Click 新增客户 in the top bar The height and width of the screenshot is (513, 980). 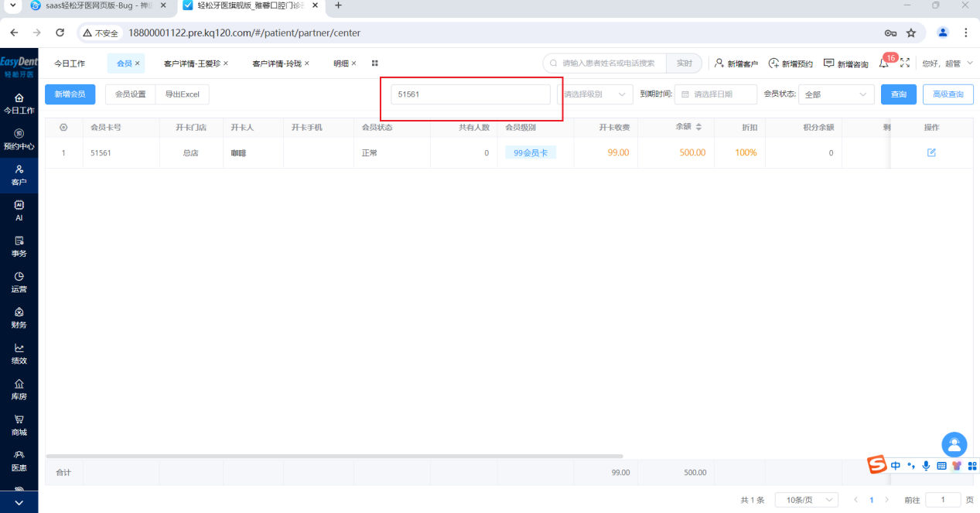coord(736,63)
